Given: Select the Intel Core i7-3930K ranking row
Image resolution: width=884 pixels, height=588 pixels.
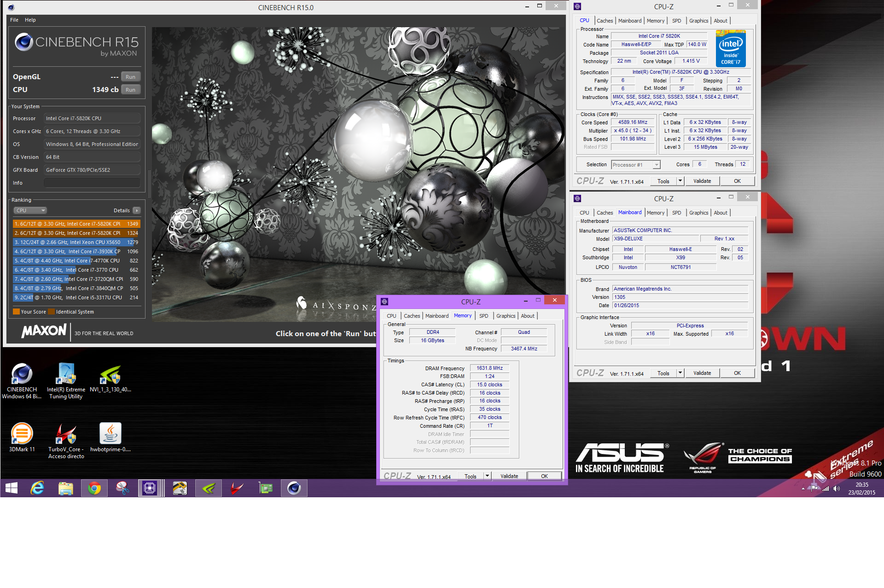Looking at the screenshot, I should tap(76, 251).
